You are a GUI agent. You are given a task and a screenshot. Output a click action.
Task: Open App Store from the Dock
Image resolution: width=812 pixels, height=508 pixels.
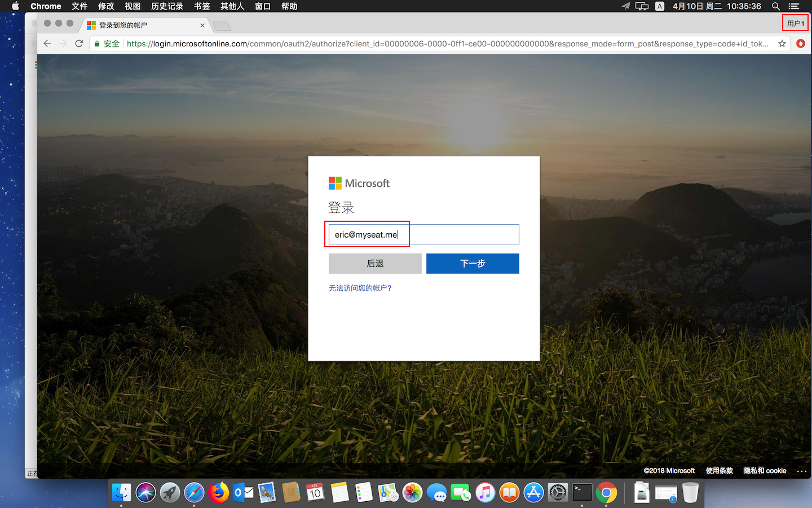pyautogui.click(x=533, y=493)
